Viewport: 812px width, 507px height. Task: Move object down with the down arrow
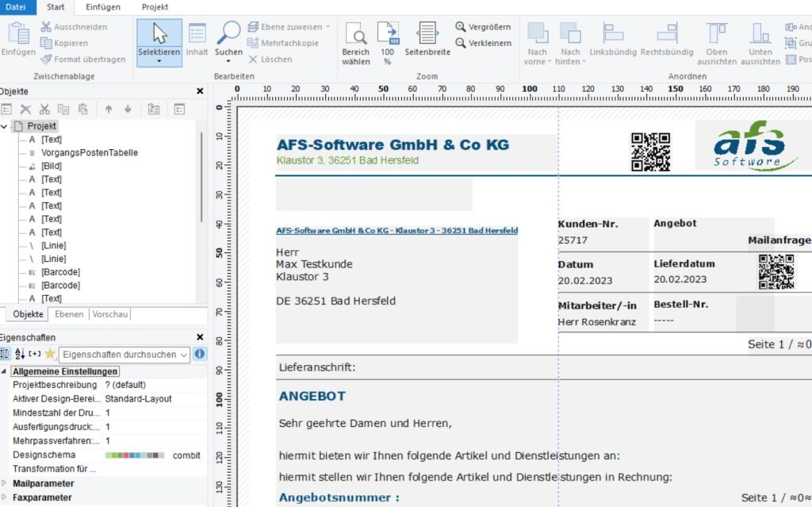(x=128, y=109)
